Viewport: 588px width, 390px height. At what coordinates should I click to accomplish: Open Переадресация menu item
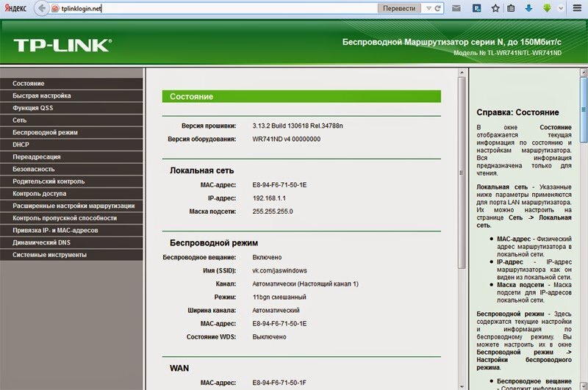coord(71,157)
